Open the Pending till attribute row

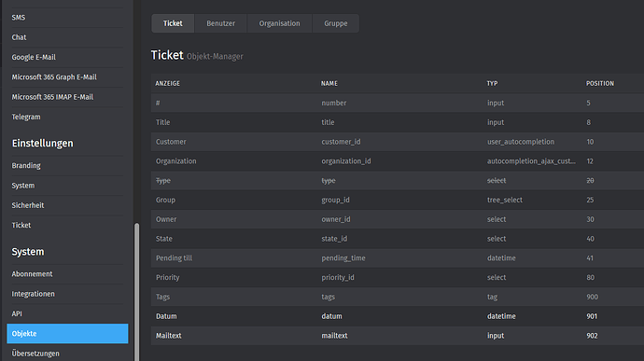tap(398, 257)
